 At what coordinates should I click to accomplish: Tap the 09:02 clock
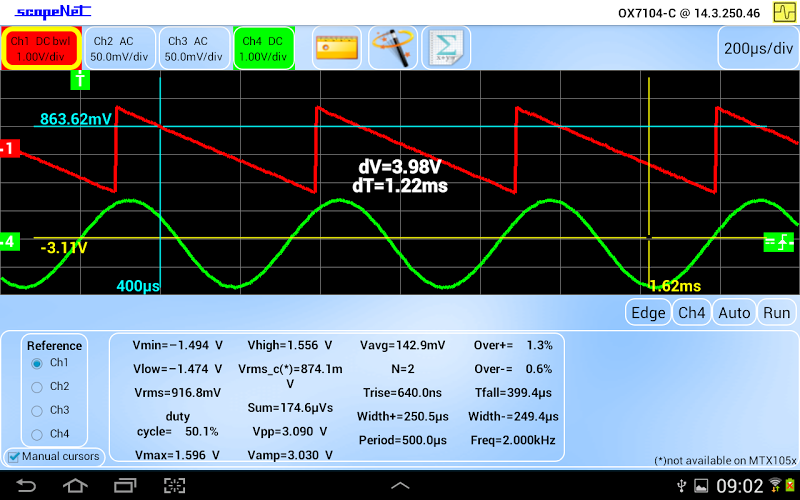click(740, 486)
